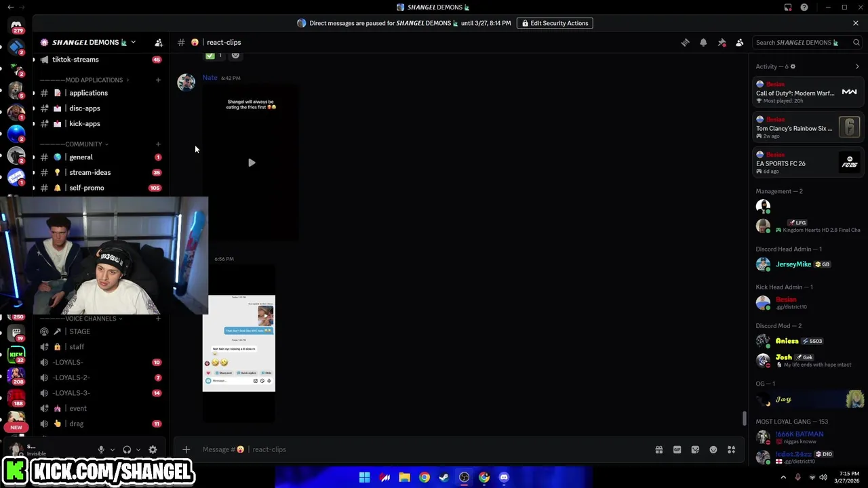This screenshot has height=488, width=868.
Task: Toggle headphone deafen
Action: tap(127, 449)
